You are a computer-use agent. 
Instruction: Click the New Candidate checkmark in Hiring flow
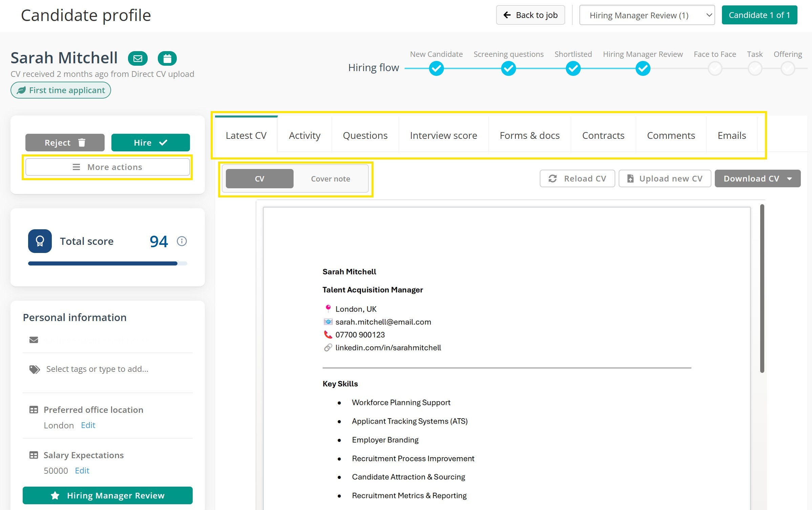point(436,68)
